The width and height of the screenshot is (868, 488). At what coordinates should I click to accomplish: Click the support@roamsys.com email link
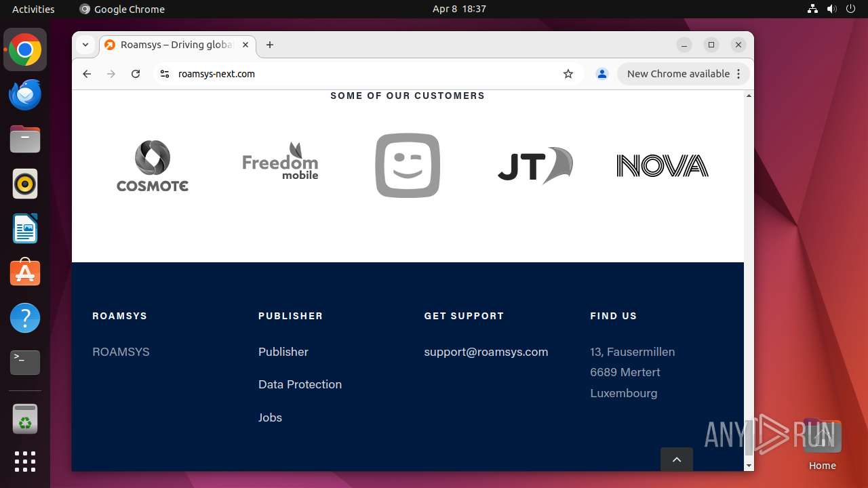[x=486, y=352]
